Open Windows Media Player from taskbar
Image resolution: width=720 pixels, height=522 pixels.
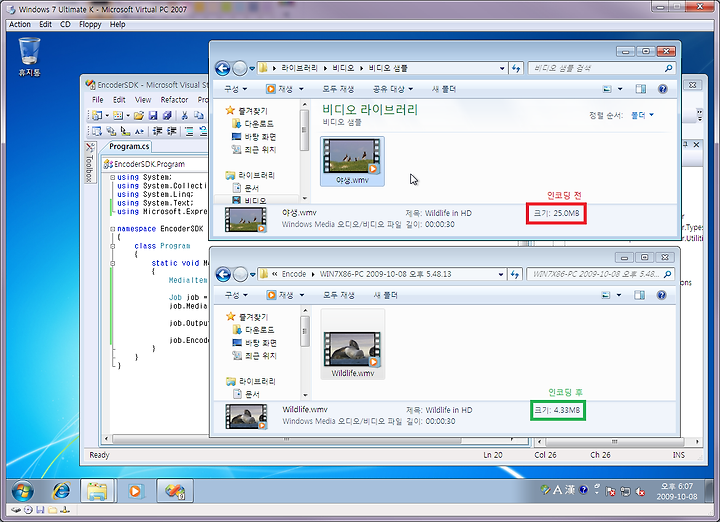(135, 491)
